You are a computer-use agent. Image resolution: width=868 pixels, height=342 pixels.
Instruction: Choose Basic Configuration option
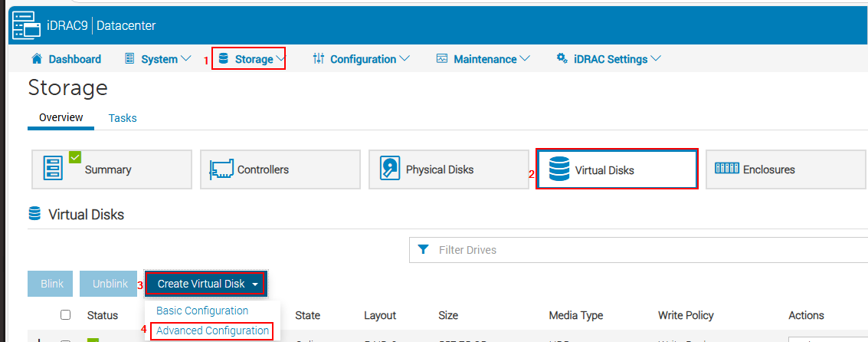(x=202, y=311)
